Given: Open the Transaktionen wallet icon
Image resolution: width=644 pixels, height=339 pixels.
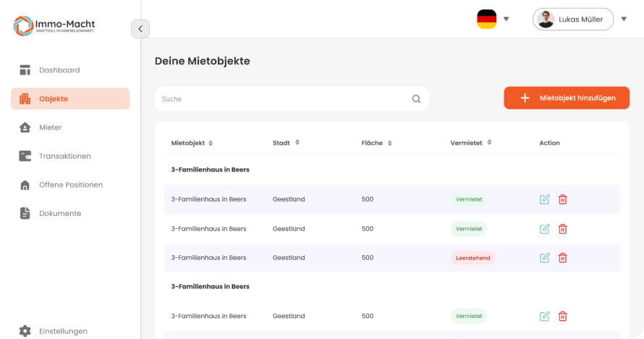Looking at the screenshot, I should 25,156.
